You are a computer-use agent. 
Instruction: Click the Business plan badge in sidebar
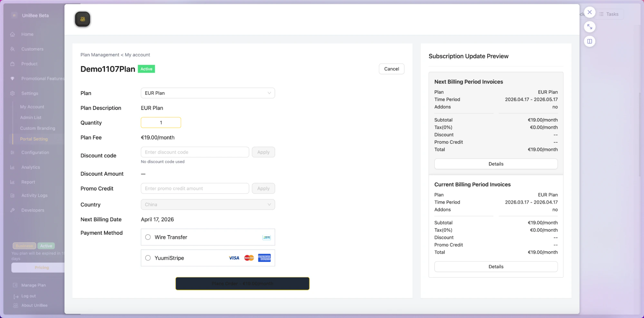pyautogui.click(x=24, y=246)
